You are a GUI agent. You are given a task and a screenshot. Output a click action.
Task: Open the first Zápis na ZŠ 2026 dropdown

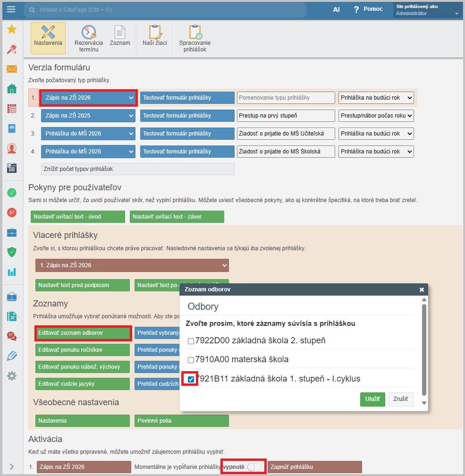[89, 98]
